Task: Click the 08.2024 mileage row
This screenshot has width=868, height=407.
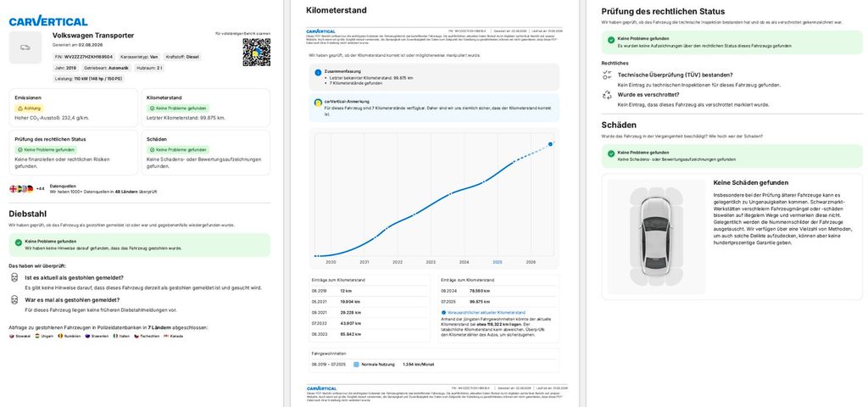Action: click(498, 291)
